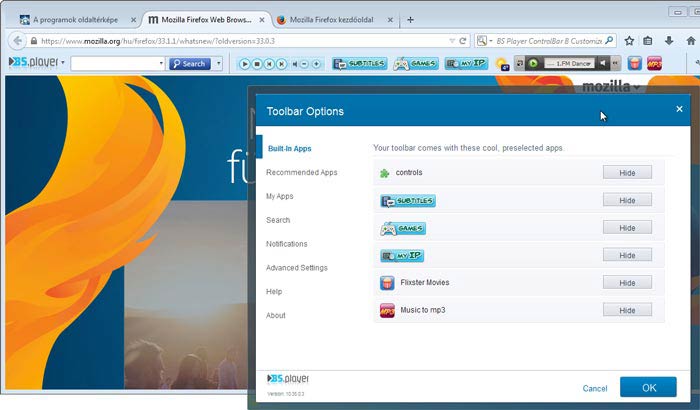Open Advanced Settings section
Image resolution: width=700 pixels, height=410 pixels.
click(x=296, y=268)
